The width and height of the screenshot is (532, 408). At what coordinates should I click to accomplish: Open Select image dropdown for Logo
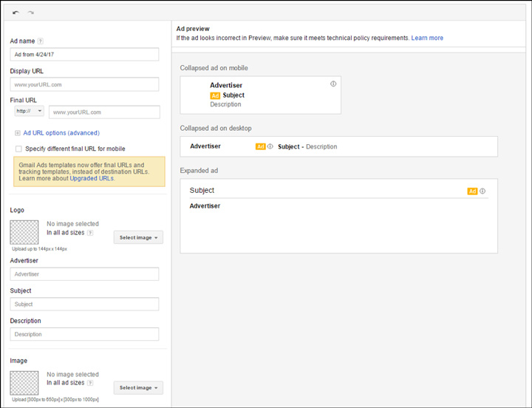138,237
